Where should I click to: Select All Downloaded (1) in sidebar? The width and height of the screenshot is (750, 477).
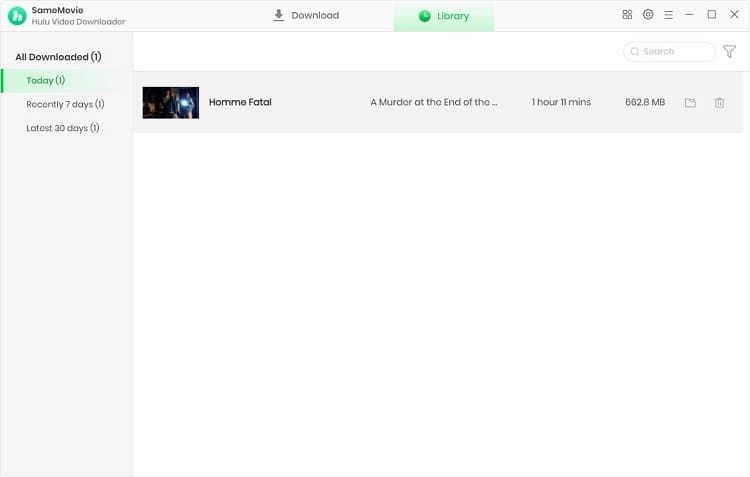pyautogui.click(x=58, y=57)
